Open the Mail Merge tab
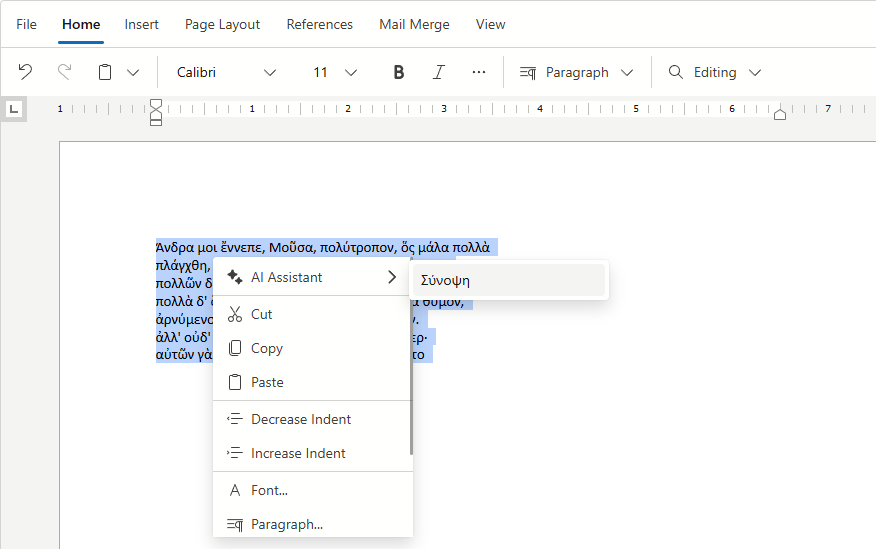This screenshot has width=876, height=549. tap(414, 25)
